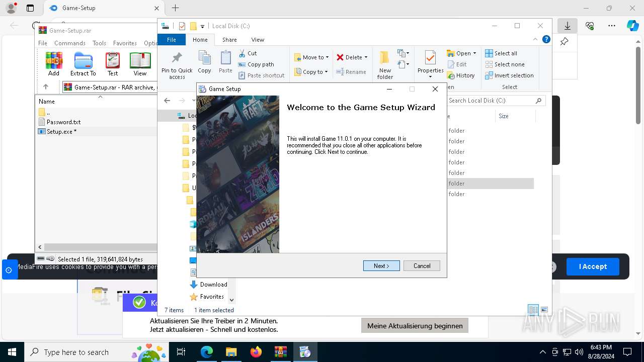
Task: Open the Copy to dropdown
Action: [x=311, y=72]
